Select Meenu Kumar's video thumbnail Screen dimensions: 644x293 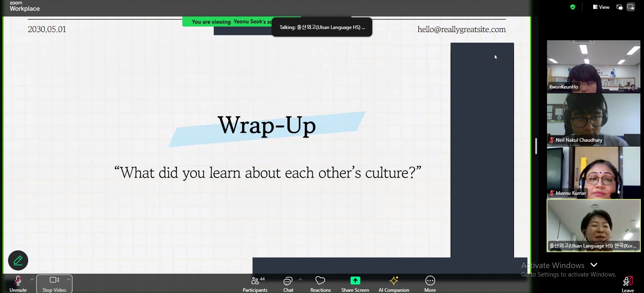[x=593, y=172]
